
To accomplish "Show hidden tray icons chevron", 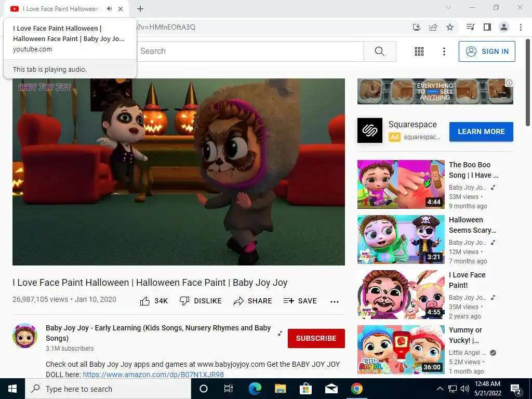I will tap(440, 389).
